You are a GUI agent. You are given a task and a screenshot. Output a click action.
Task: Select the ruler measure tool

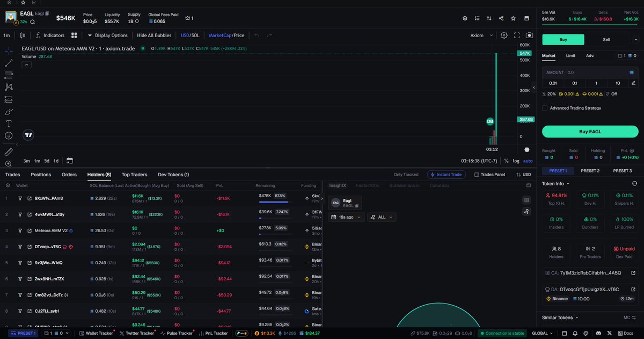pyautogui.click(x=9, y=152)
